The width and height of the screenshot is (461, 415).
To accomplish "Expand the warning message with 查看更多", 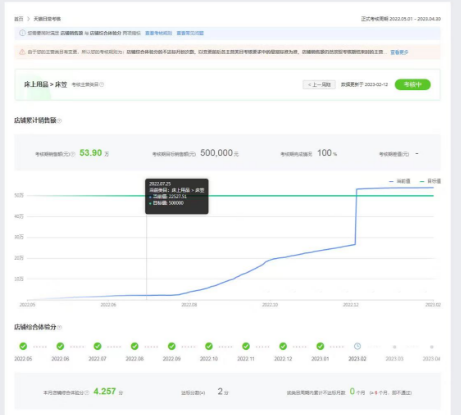I will [x=399, y=52].
